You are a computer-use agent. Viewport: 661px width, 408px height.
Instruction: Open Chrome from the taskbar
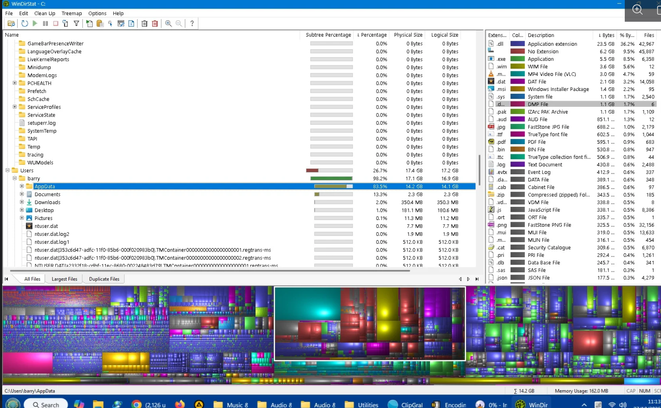(136, 404)
